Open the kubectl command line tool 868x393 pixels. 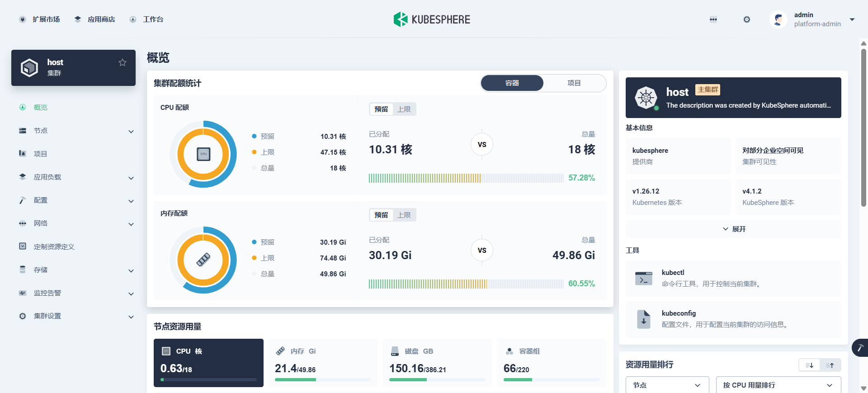[x=733, y=279]
